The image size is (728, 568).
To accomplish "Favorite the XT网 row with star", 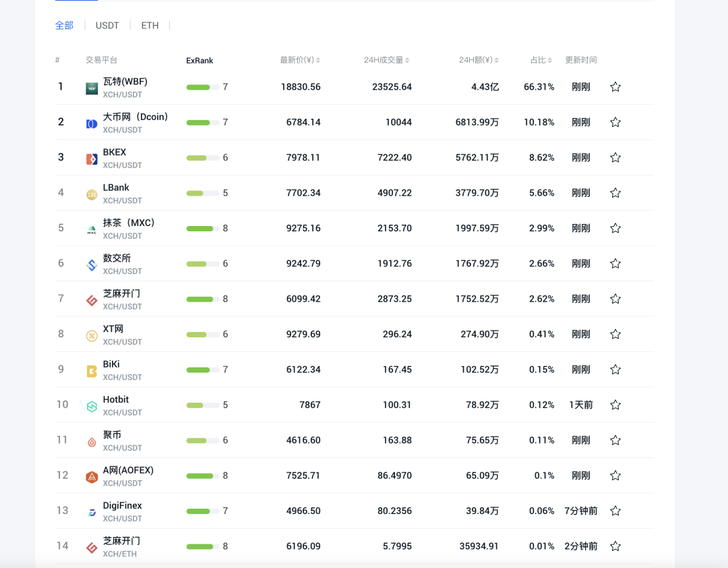I will tap(615, 334).
